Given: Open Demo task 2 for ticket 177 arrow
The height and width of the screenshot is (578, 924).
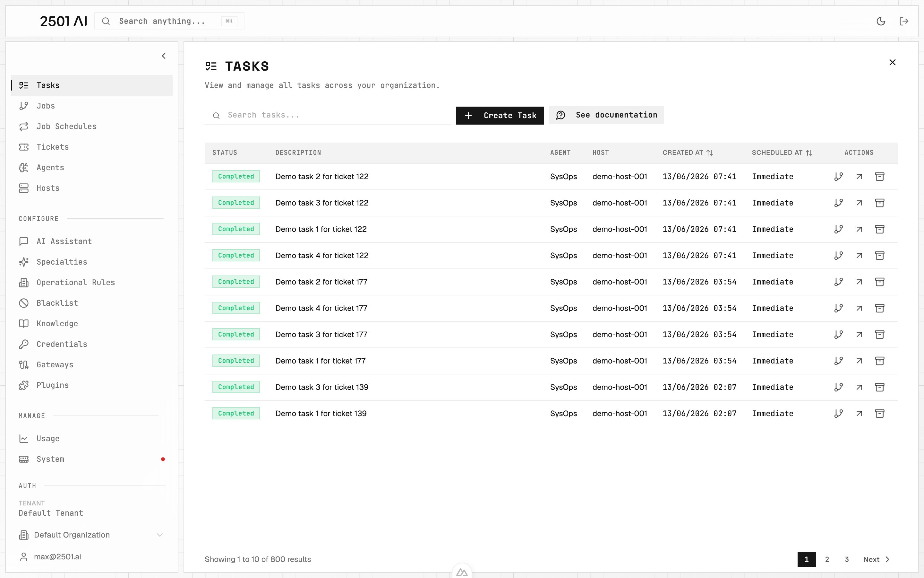Looking at the screenshot, I should (859, 282).
